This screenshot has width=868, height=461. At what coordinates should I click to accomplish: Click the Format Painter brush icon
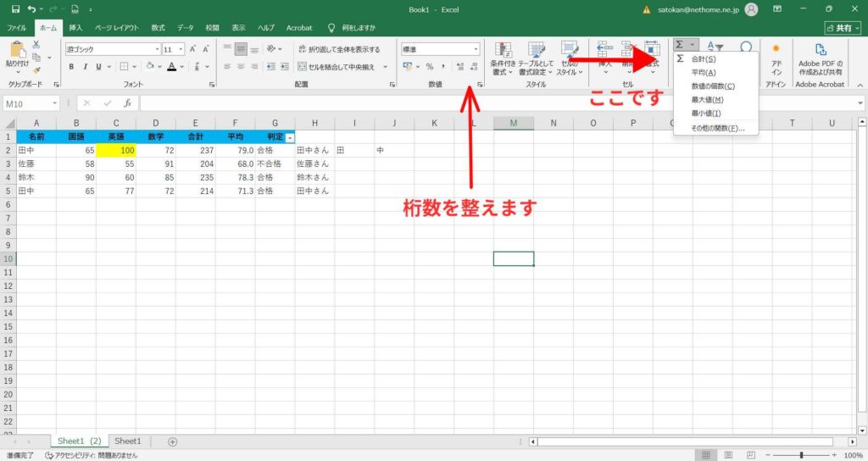tap(36, 69)
